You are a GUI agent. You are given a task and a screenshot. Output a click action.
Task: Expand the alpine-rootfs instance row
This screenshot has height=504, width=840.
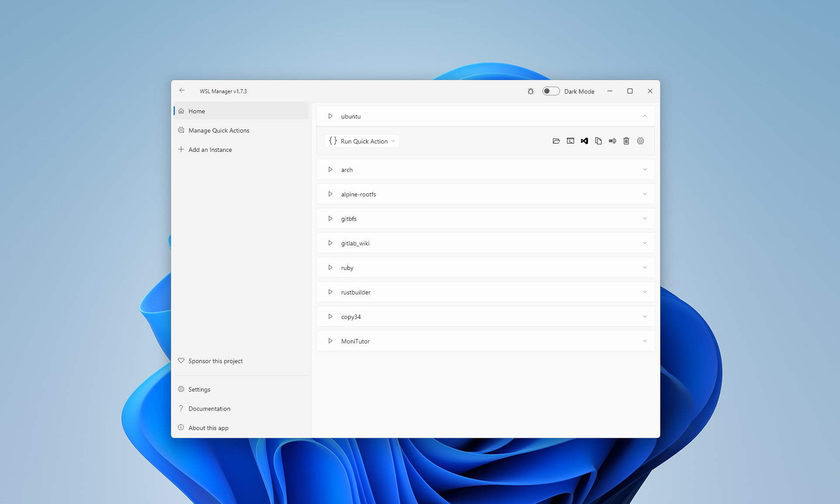[645, 194]
